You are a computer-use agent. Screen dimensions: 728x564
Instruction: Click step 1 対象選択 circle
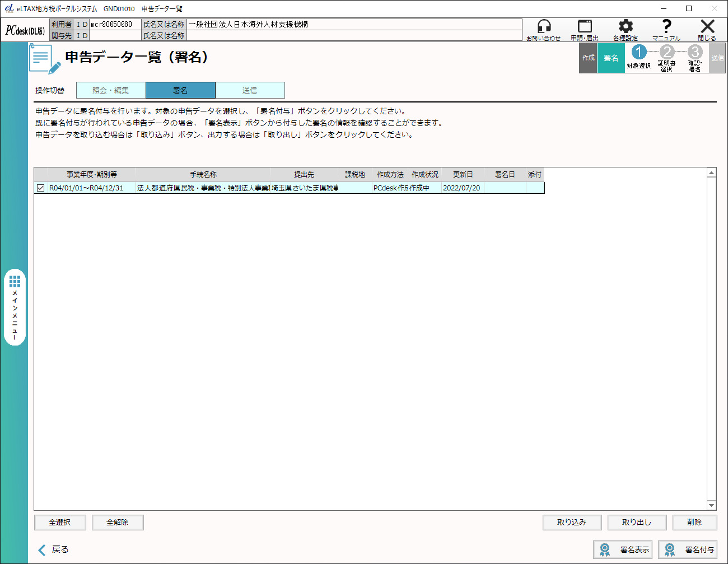point(639,52)
